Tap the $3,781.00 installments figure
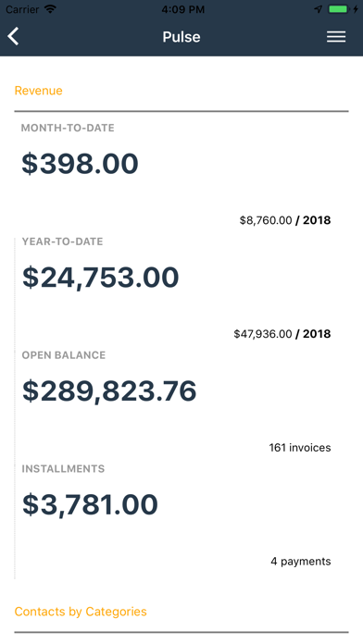Viewport: 363px width, 644px height. [90, 504]
